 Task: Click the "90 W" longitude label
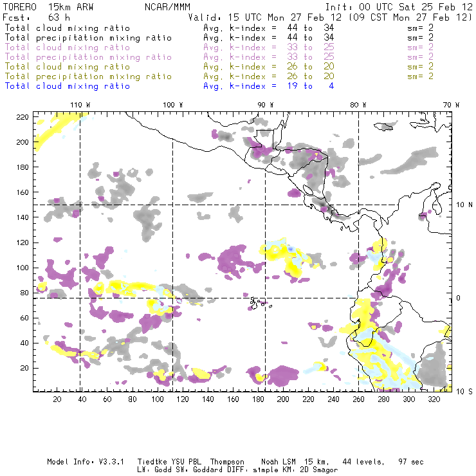(266, 105)
